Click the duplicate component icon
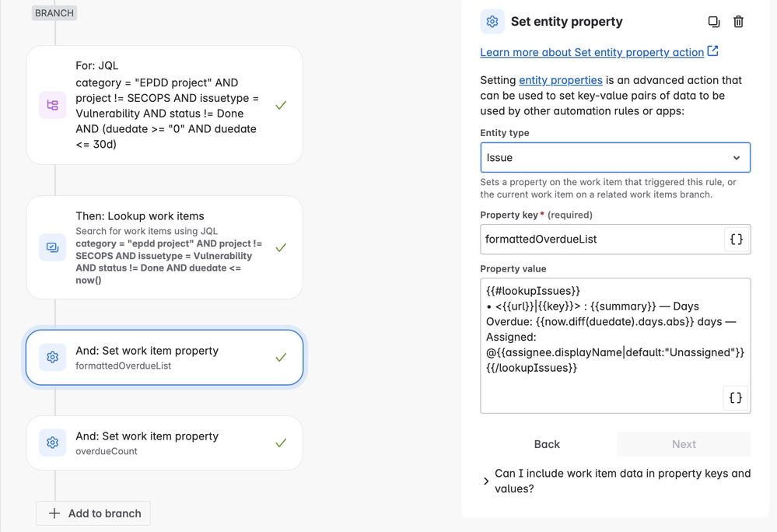The height and width of the screenshot is (532, 777). [713, 22]
